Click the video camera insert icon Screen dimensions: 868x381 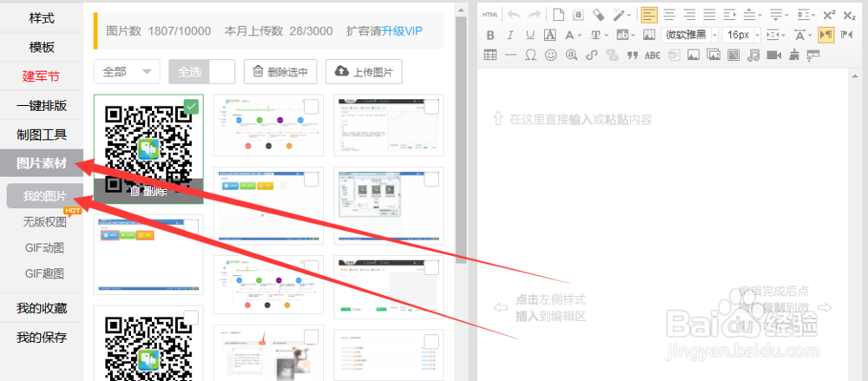(x=773, y=55)
